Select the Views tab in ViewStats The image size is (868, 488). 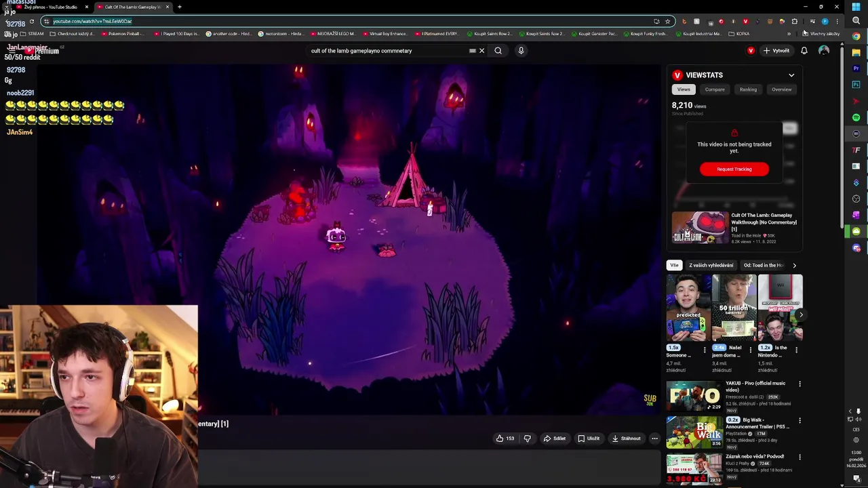(684, 89)
